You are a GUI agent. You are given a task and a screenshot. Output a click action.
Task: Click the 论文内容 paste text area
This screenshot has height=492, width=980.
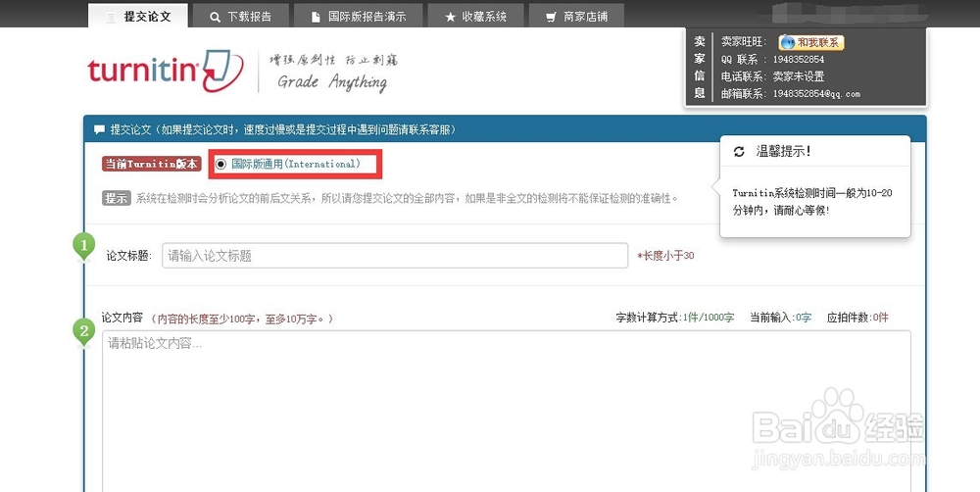507,411
